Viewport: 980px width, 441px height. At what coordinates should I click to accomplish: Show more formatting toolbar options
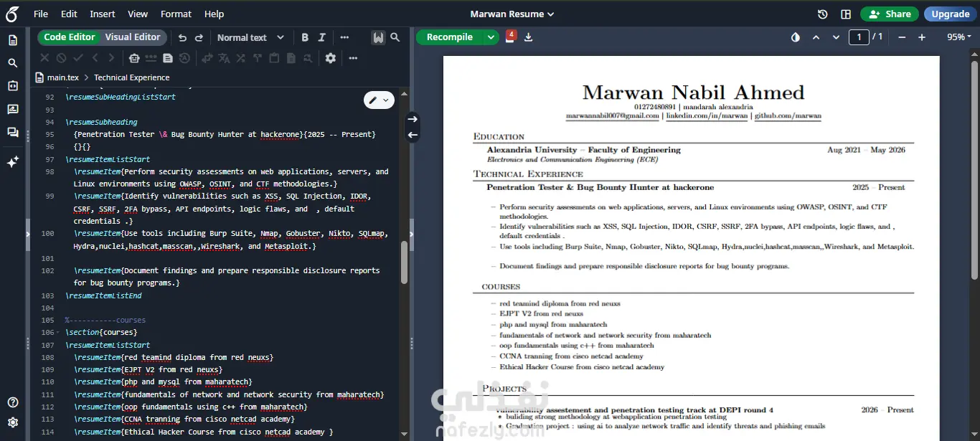pyautogui.click(x=344, y=37)
